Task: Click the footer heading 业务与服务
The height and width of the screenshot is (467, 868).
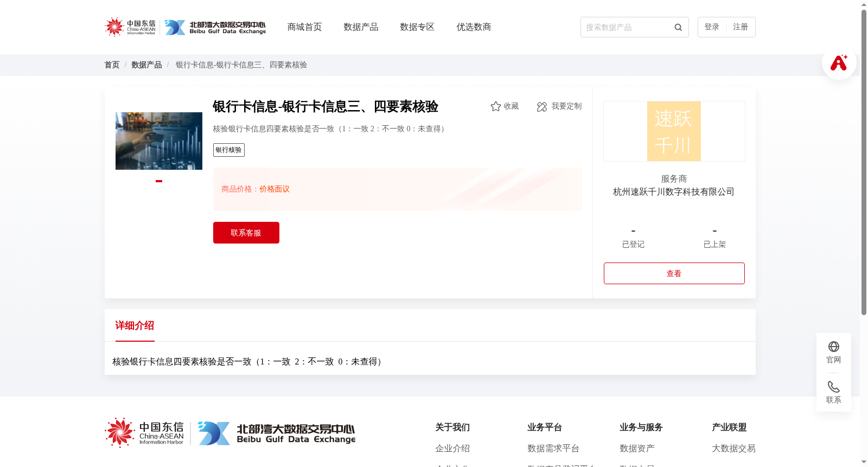Action: pos(641,427)
